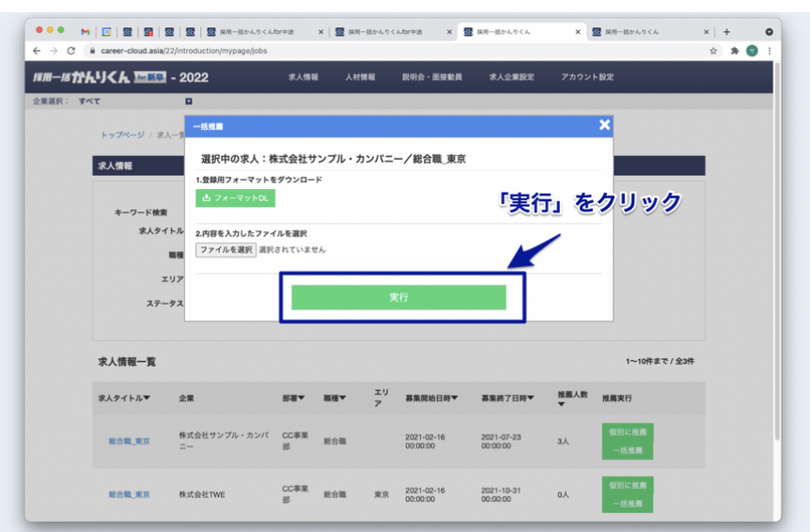Sort by 求人タイトル column arrow

[147, 398]
